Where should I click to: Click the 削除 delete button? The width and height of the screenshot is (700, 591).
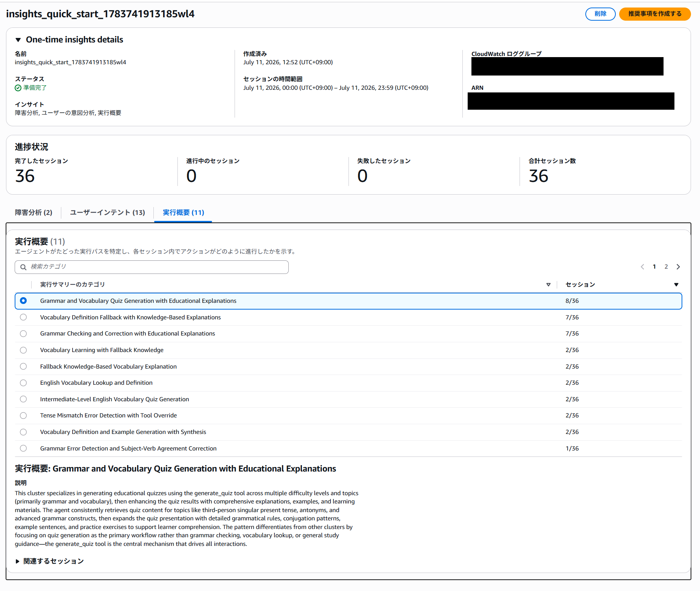(600, 14)
